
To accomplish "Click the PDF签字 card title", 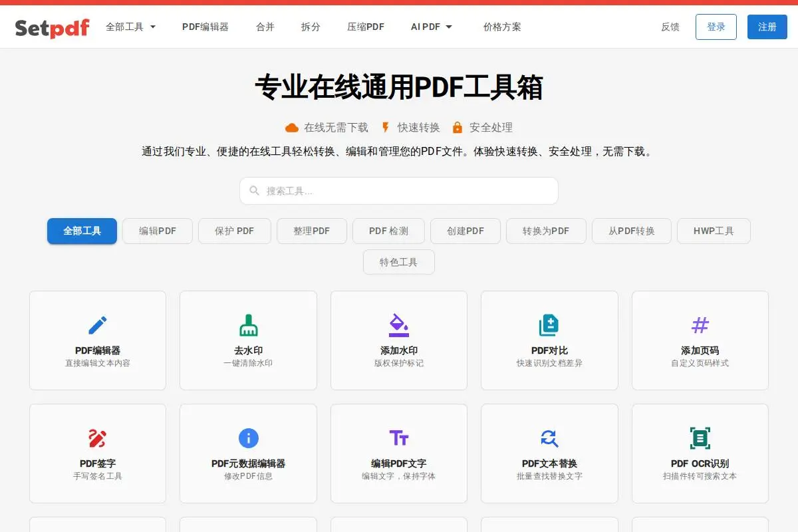I will click(x=98, y=464).
